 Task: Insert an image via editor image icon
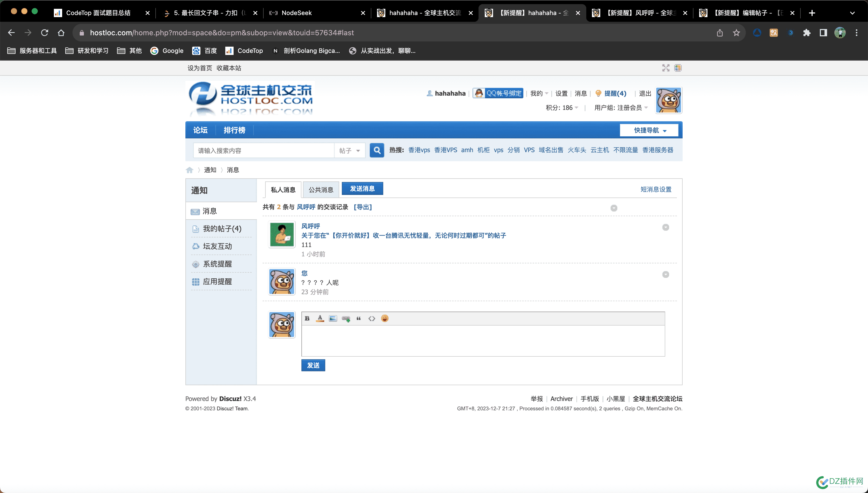pos(333,318)
